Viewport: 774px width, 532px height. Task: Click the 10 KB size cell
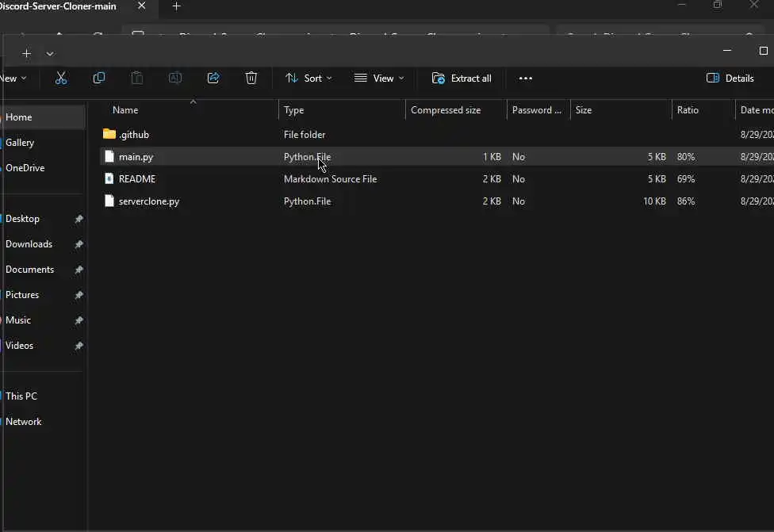pyautogui.click(x=654, y=201)
